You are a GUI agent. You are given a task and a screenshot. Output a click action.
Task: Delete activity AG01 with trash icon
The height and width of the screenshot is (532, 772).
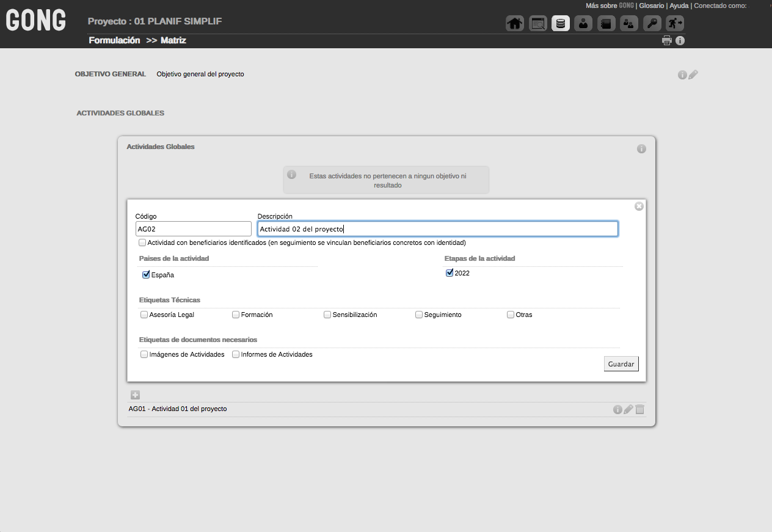point(639,409)
